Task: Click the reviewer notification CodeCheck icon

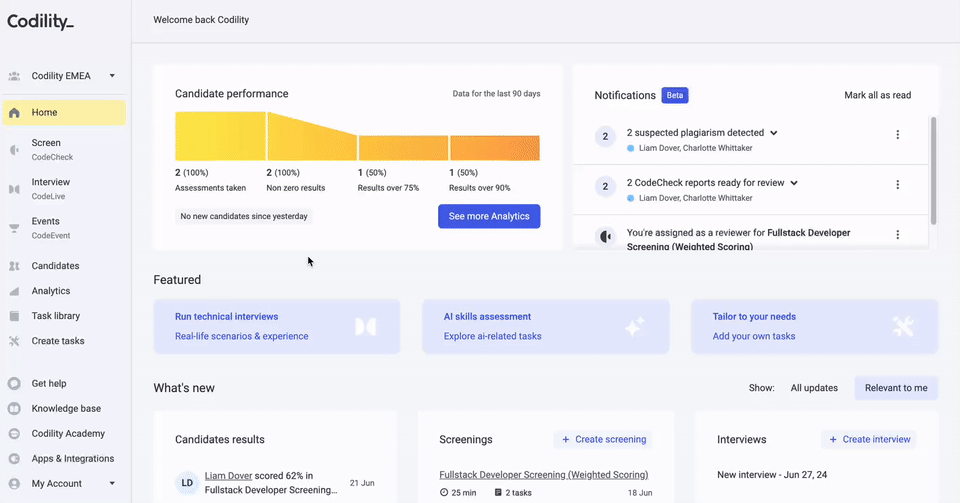Action: [x=606, y=236]
